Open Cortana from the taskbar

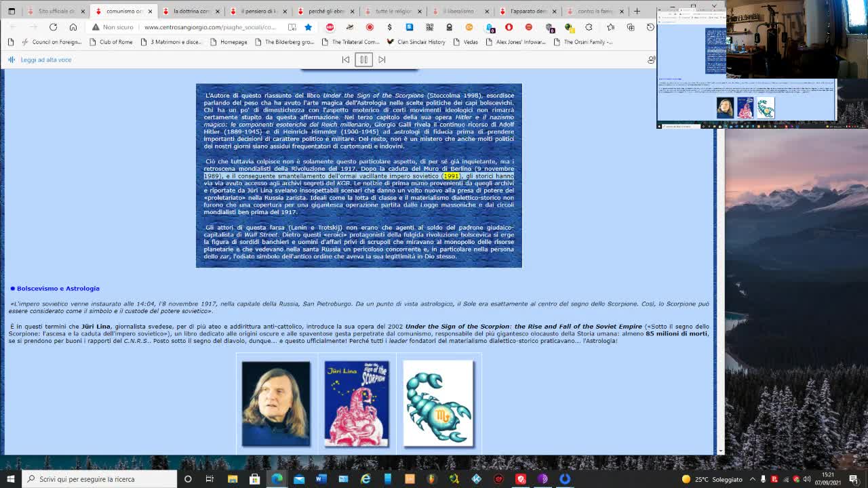pos(188,479)
